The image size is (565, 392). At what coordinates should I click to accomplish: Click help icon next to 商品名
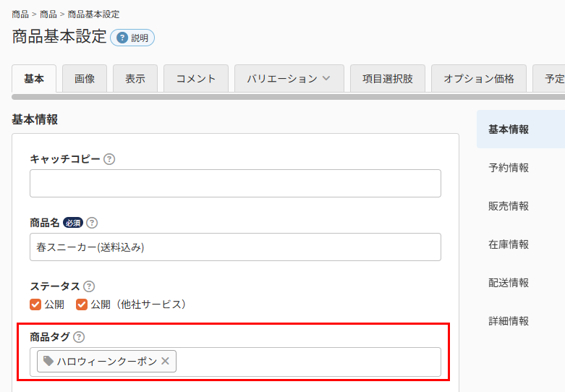click(92, 223)
